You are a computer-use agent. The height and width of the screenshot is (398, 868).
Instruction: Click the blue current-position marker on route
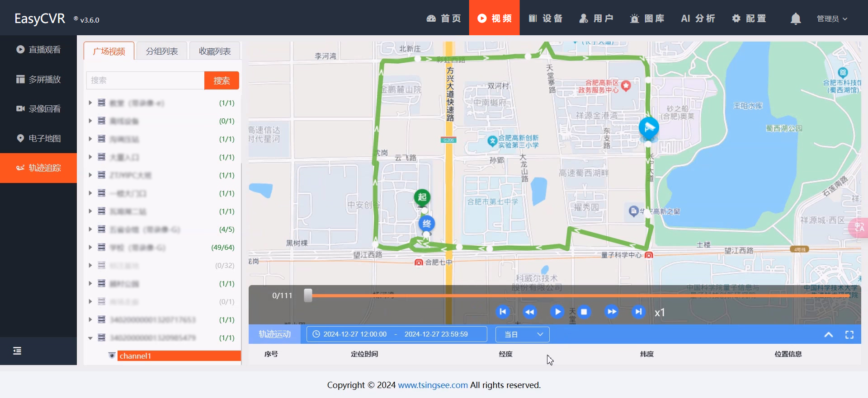649,128
